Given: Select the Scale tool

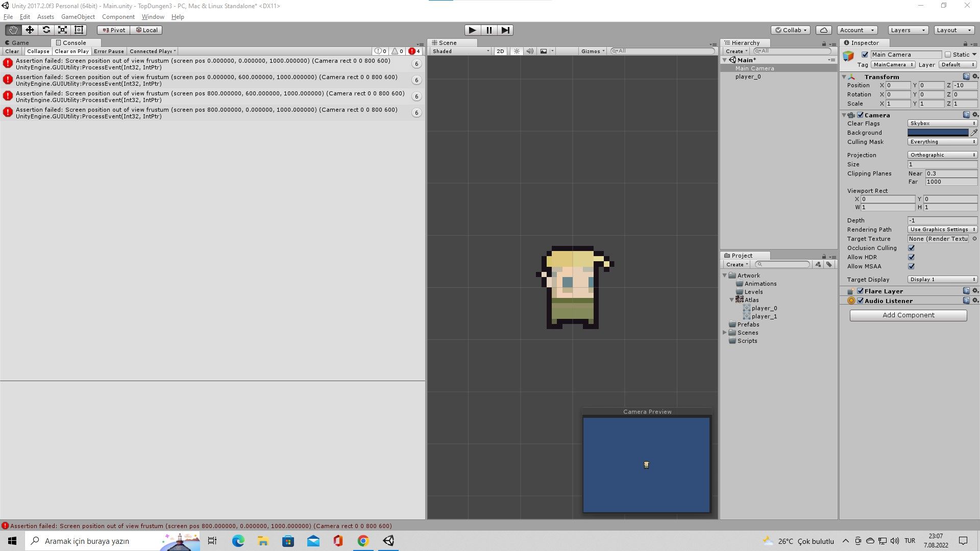Looking at the screenshot, I should 62,30.
